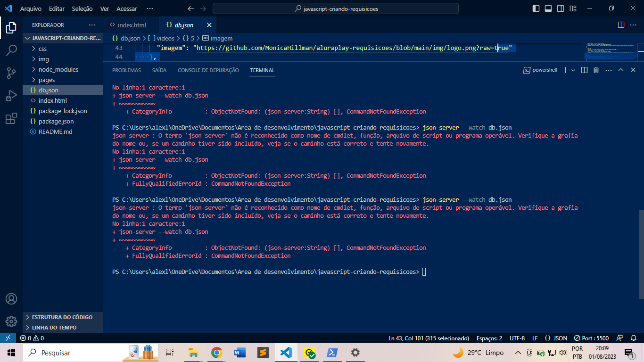Open the Acessar menu
The image size is (644, 362).
click(x=127, y=8)
